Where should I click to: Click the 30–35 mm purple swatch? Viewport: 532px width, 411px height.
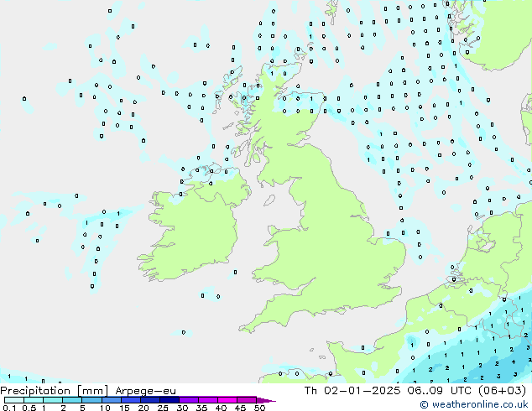pos(188,400)
